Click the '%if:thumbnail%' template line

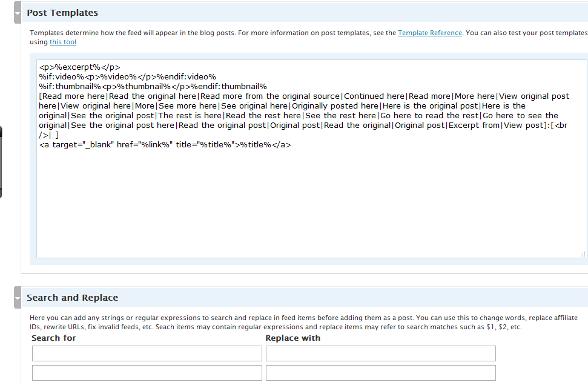[x=153, y=87]
